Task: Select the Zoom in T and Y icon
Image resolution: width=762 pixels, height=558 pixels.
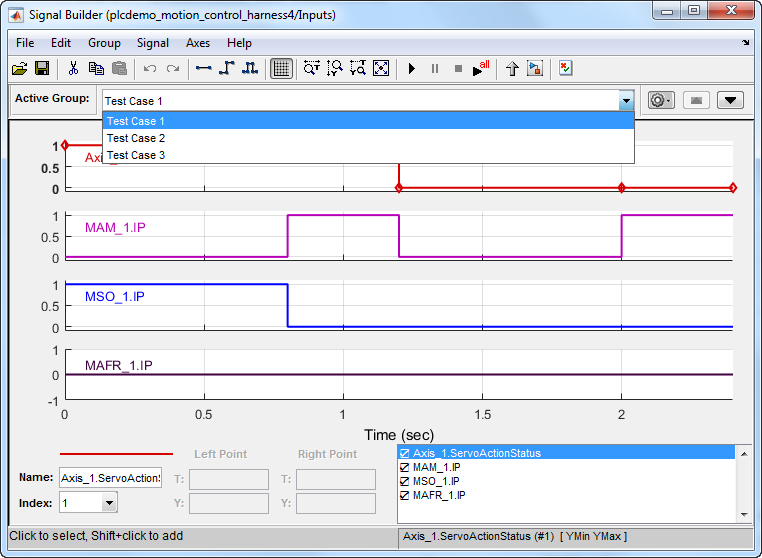Action: [x=358, y=69]
